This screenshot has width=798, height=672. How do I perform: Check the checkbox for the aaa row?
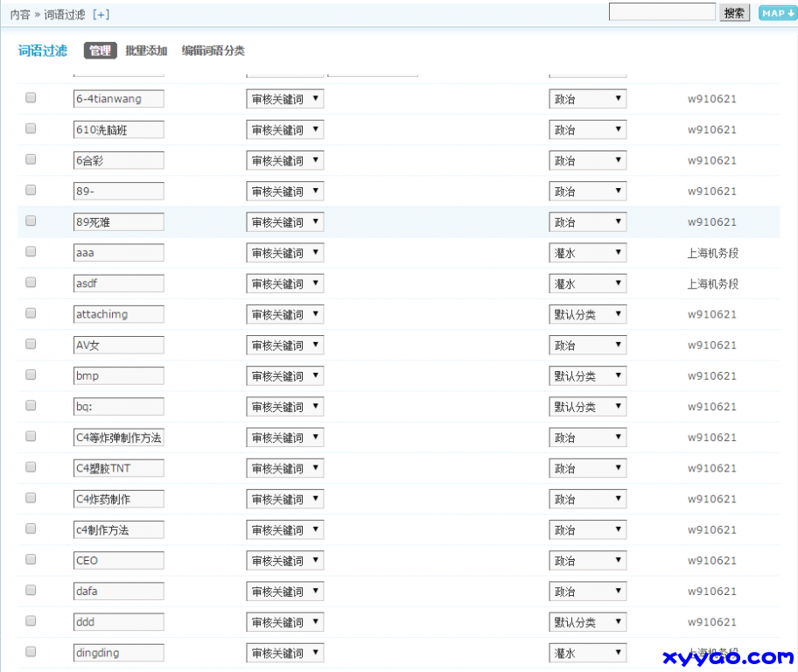[31, 252]
